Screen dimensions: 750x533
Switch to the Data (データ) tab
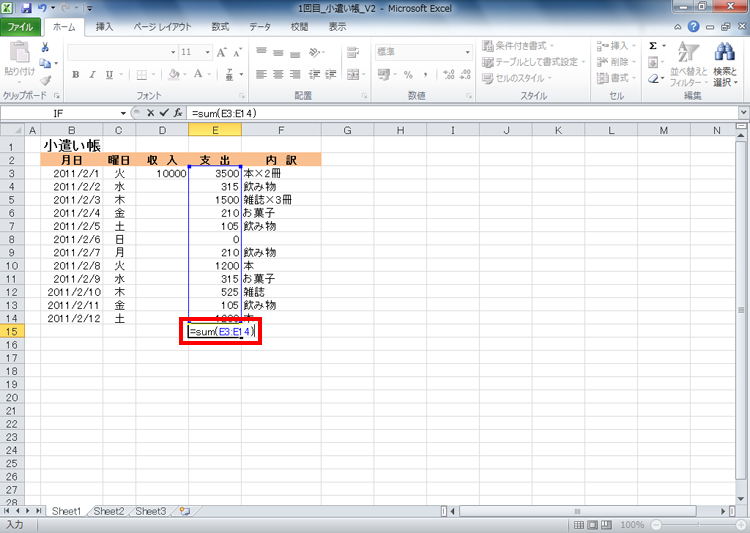click(x=260, y=27)
